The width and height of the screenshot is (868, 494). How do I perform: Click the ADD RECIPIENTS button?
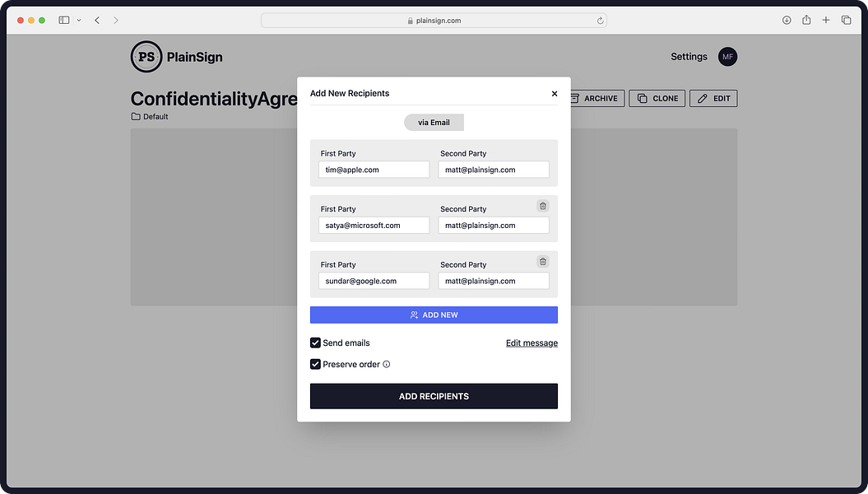(434, 397)
